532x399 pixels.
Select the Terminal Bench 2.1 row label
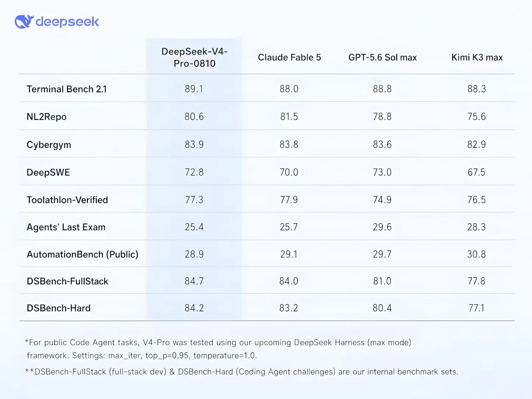[x=66, y=89]
